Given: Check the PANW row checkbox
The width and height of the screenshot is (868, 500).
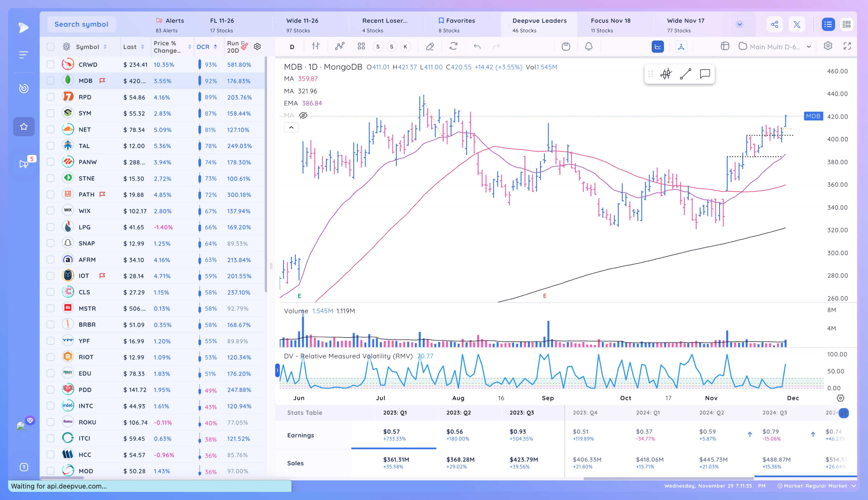Looking at the screenshot, I should tap(50, 162).
